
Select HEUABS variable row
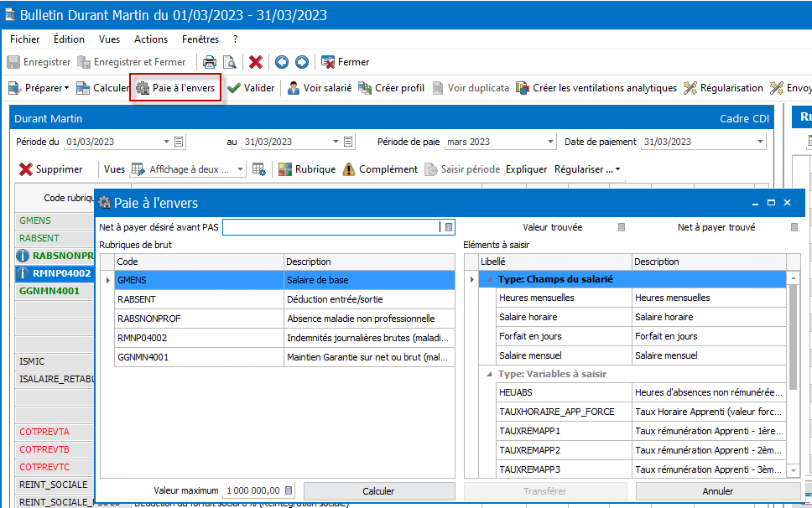click(641, 392)
